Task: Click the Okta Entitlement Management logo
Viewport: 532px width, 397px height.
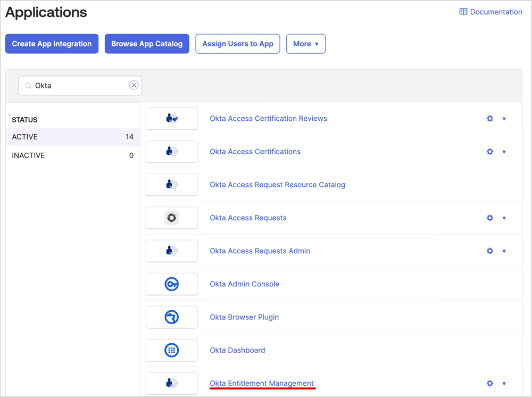Action: click(x=172, y=383)
